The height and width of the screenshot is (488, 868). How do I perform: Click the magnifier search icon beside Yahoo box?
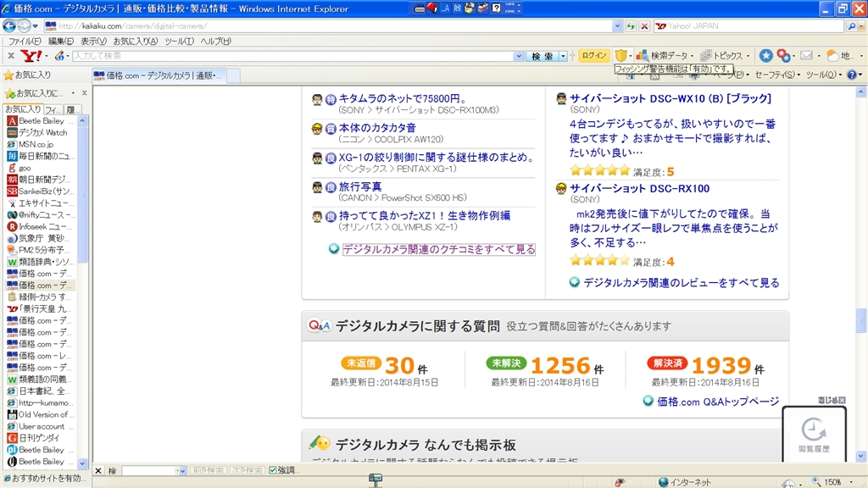pyautogui.click(x=852, y=26)
